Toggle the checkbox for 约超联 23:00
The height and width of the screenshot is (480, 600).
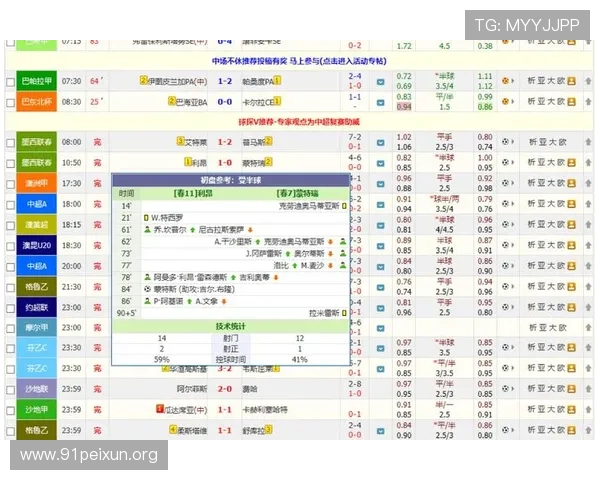[x=11, y=308]
